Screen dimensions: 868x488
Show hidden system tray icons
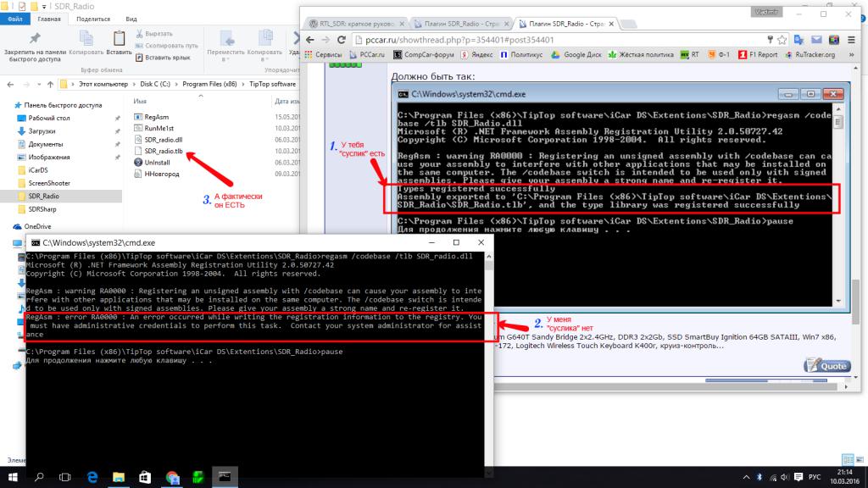point(744,477)
